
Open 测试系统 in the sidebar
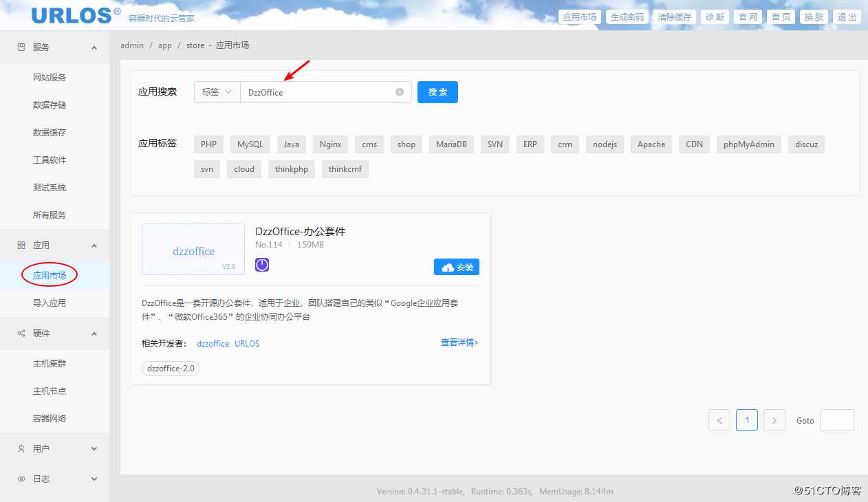point(50,187)
